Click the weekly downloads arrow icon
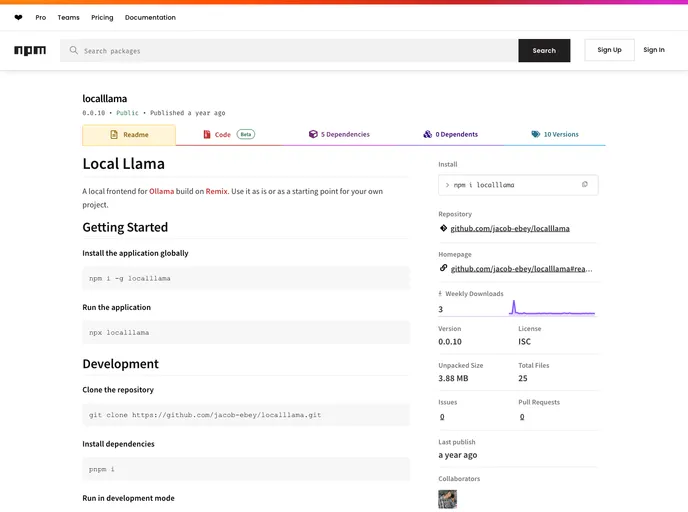Viewport: 688px width, 512px height. pos(440,294)
